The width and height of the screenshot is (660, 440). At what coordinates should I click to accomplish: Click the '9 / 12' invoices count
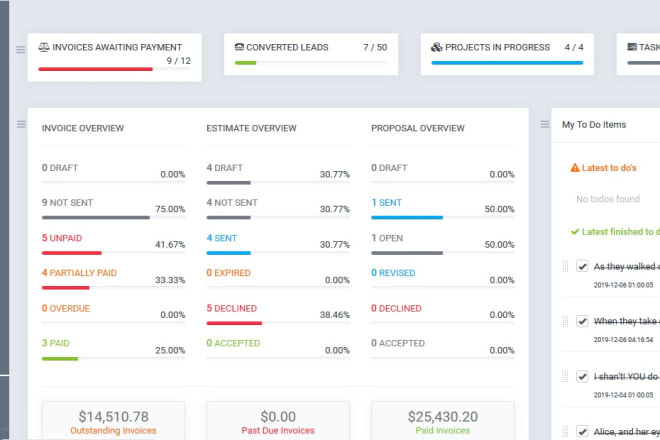point(178,61)
